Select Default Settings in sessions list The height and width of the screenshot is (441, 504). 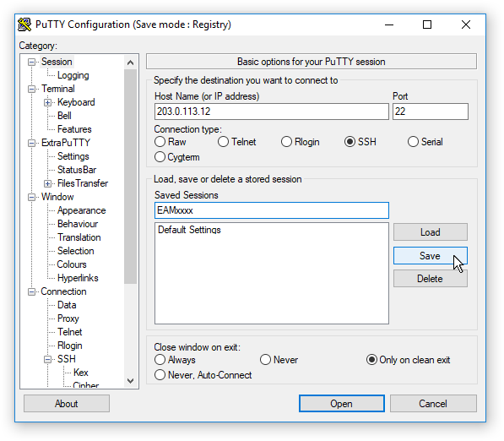(x=189, y=230)
